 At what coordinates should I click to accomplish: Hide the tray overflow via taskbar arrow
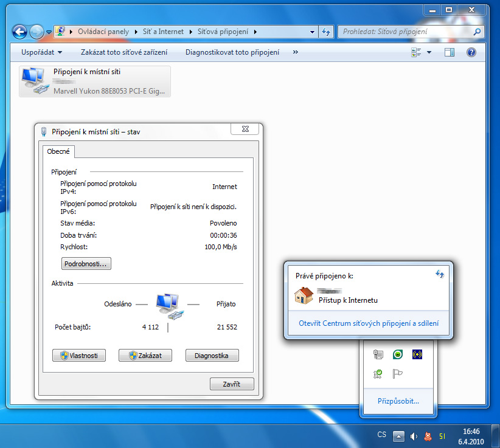(398, 435)
